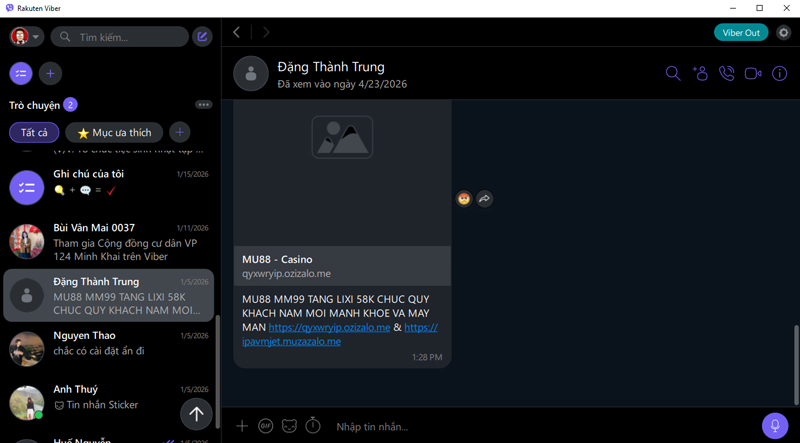Open the compose new message icon
800x443 pixels.
202,37
